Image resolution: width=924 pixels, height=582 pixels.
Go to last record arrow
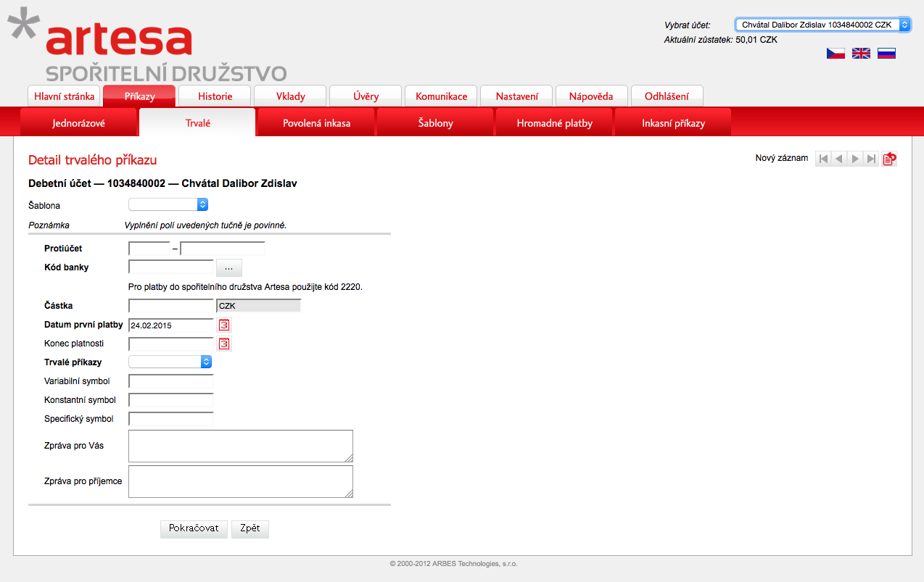[x=871, y=159]
